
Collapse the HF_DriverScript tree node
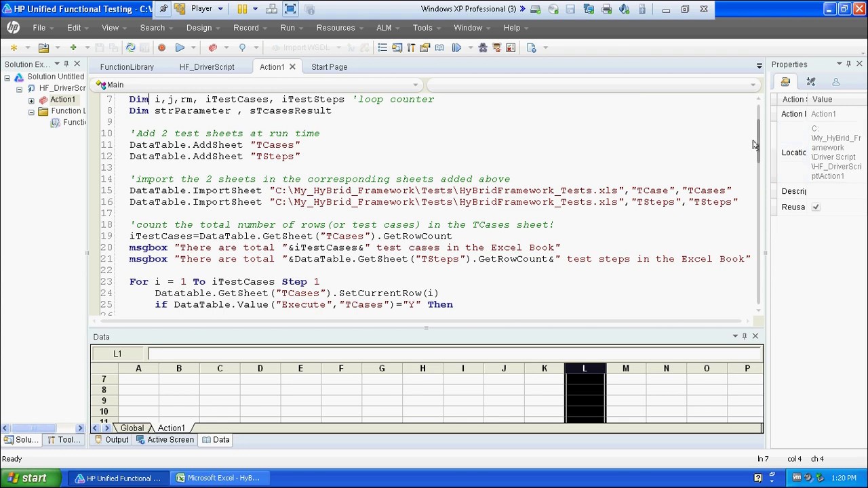point(20,89)
